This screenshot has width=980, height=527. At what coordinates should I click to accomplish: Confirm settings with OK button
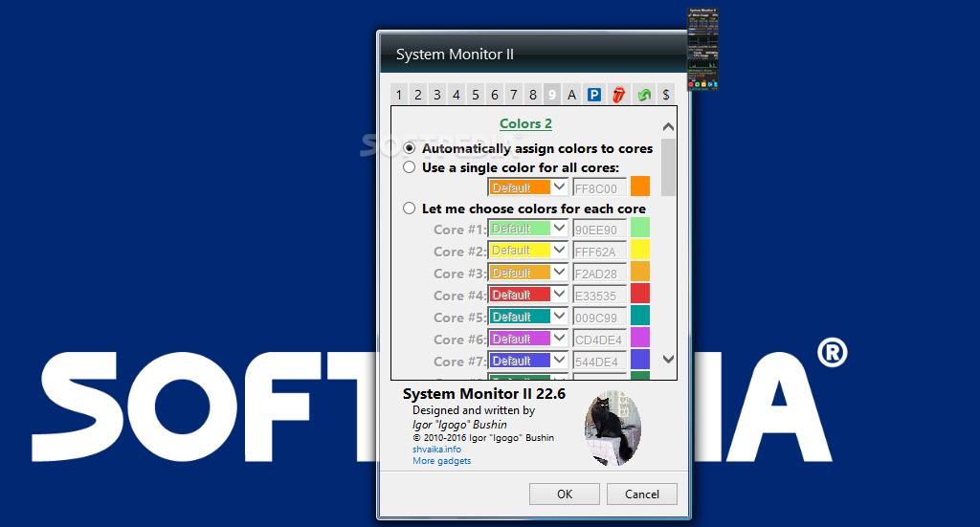(x=565, y=494)
